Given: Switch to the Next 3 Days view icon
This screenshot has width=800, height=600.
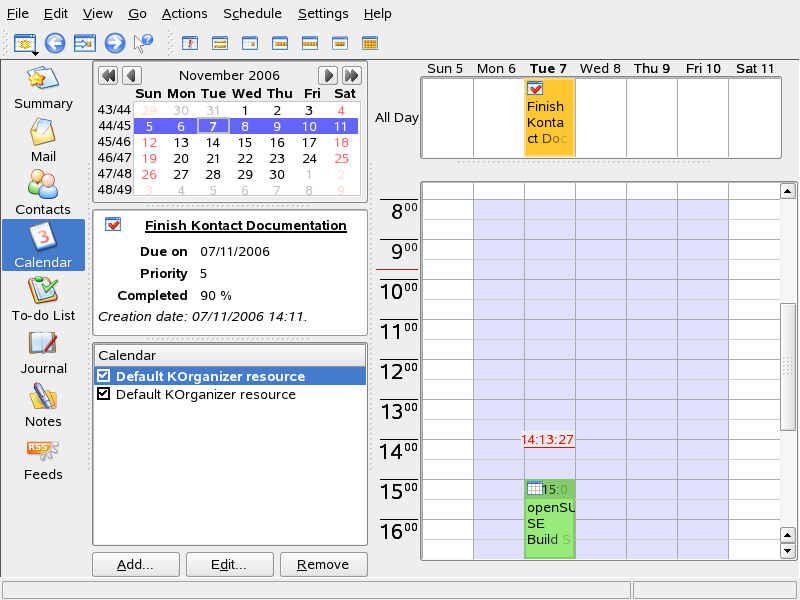Looking at the screenshot, I should pyautogui.click(x=340, y=43).
